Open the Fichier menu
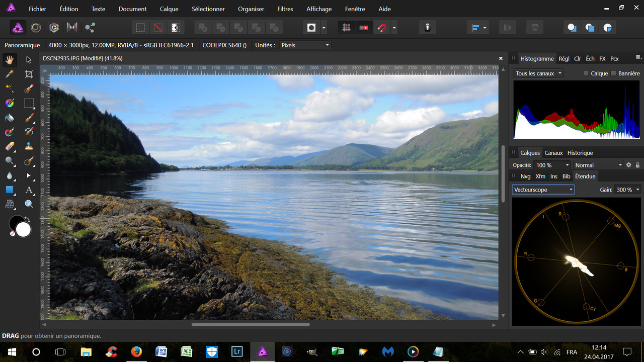Viewport: 644px width, 362px height. pyautogui.click(x=37, y=9)
